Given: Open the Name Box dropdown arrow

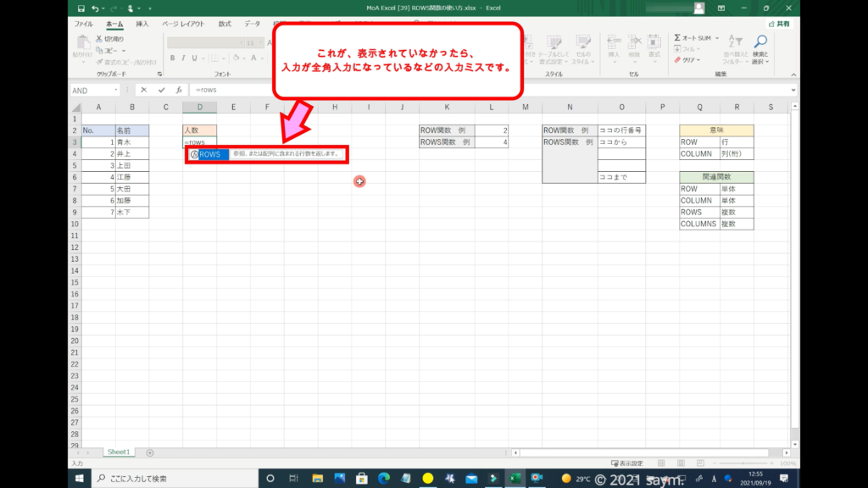Looking at the screenshot, I should click(116, 90).
